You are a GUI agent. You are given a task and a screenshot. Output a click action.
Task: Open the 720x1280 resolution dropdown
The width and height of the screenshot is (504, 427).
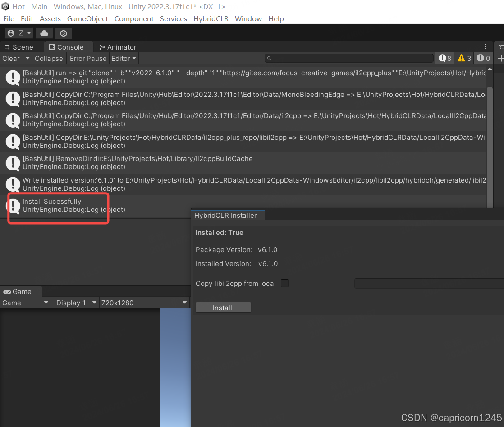click(x=144, y=303)
